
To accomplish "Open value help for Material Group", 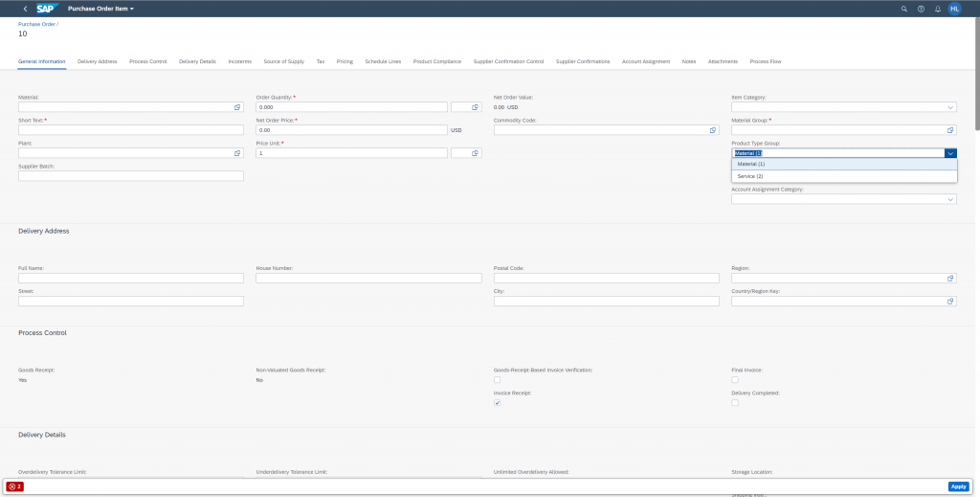I will tap(950, 130).
